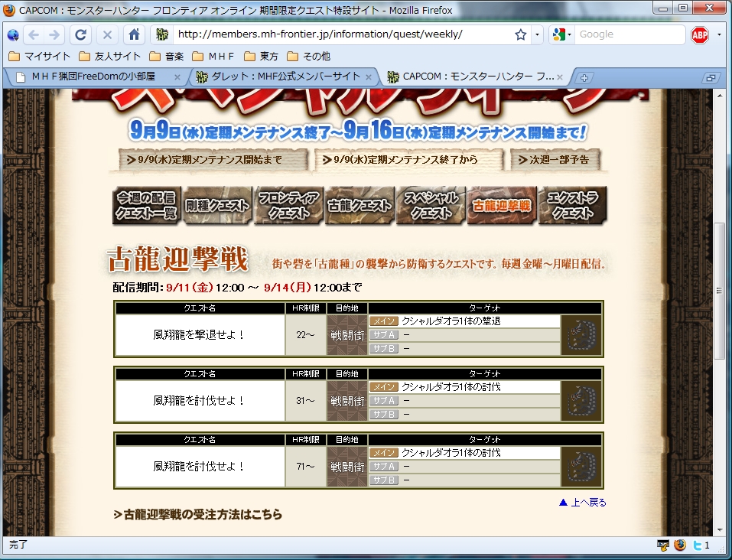Select the CAPCOM：モンスターハンター tab
Image resolution: width=732 pixels, height=560 pixels.
point(477,77)
